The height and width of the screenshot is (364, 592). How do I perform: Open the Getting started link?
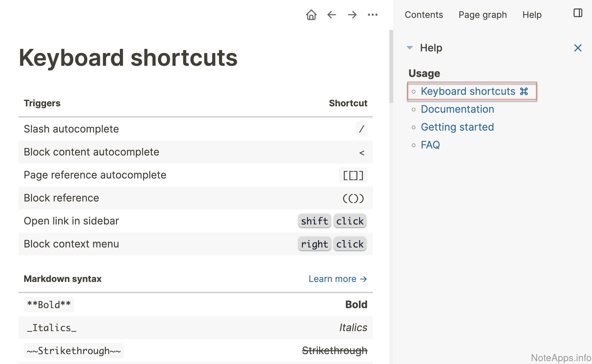457,127
